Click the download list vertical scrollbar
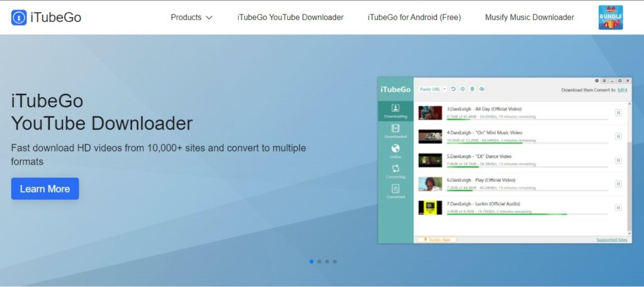644x287 pixels. [630, 169]
